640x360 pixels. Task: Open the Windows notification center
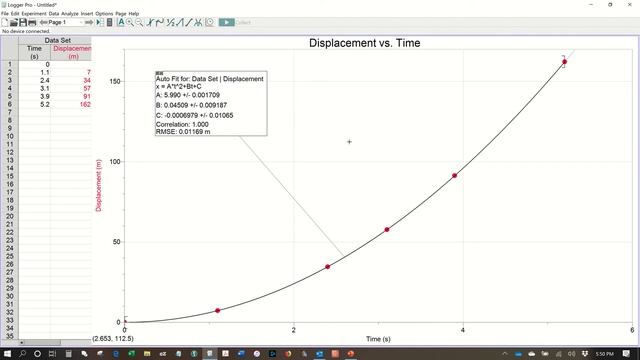pyautogui.click(x=627, y=353)
